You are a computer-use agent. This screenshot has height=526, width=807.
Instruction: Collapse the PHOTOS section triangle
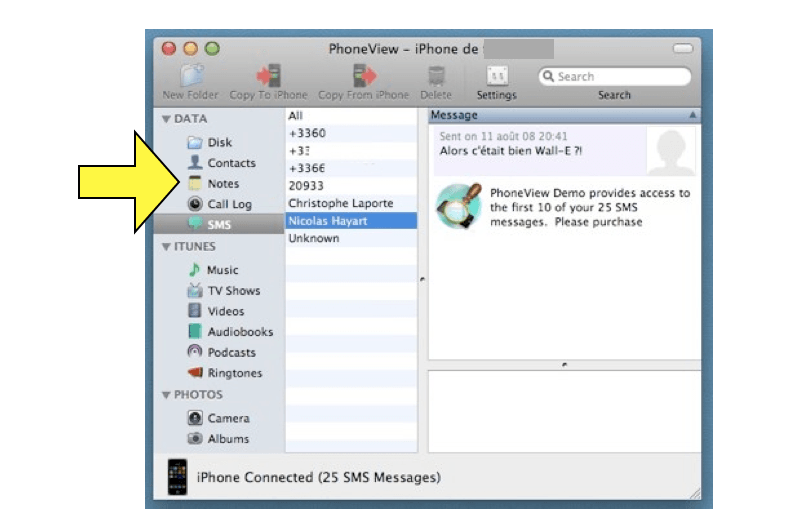click(166, 395)
